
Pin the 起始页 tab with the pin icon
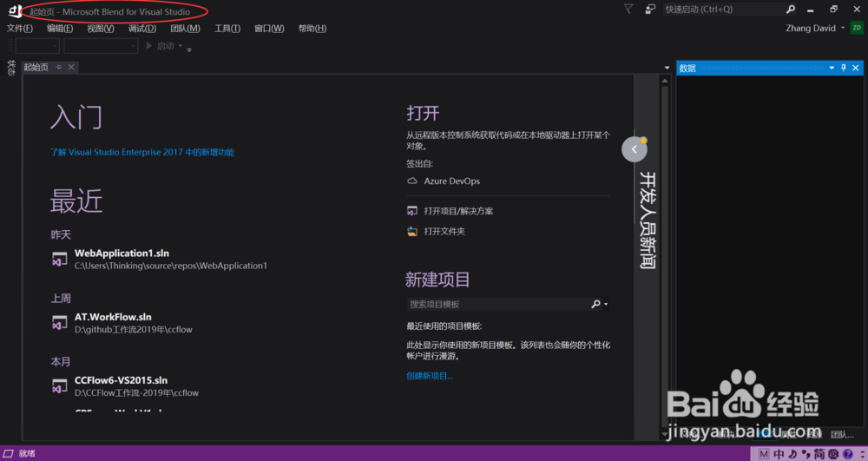59,67
